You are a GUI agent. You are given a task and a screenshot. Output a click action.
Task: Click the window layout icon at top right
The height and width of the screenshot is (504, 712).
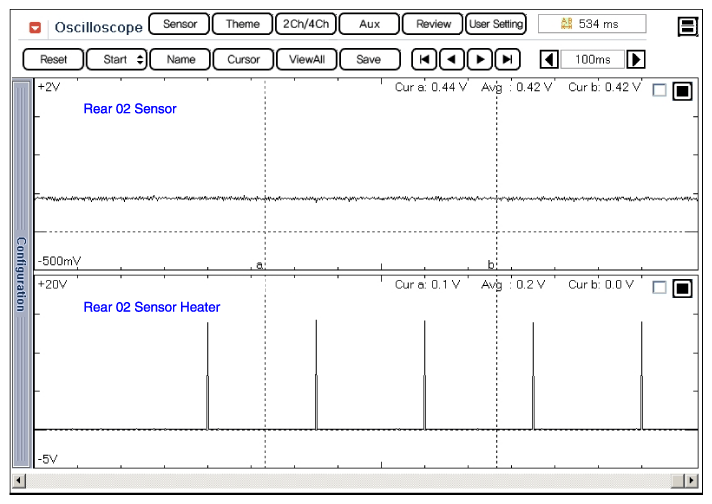pos(687,27)
